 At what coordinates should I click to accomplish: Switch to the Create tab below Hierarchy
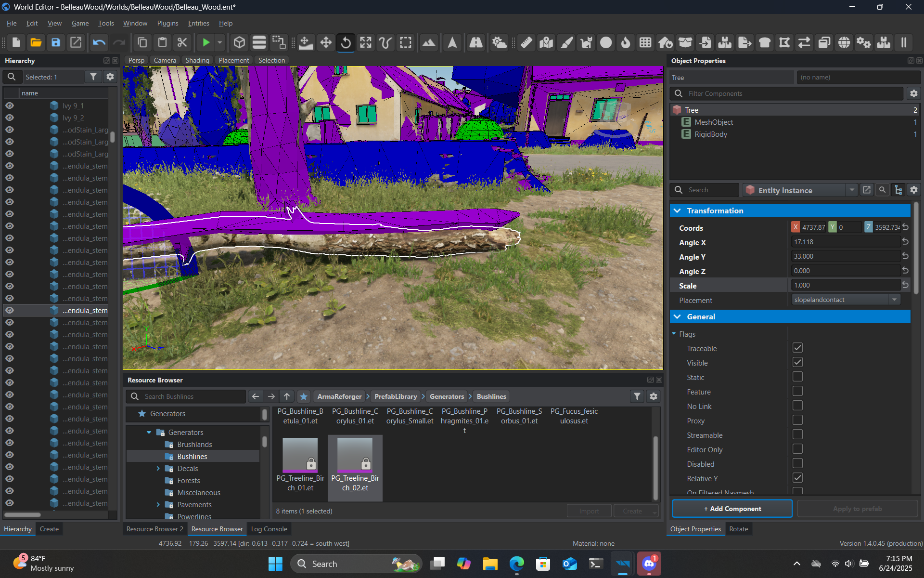click(49, 529)
